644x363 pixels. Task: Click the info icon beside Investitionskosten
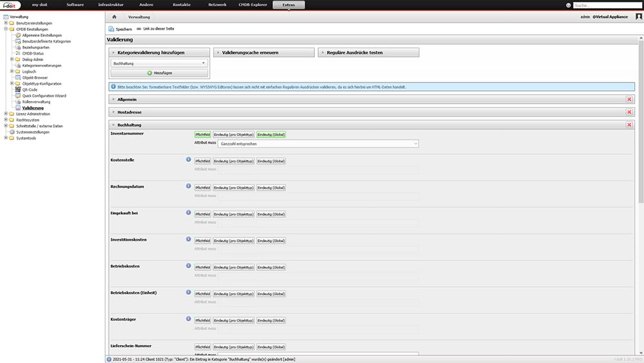click(188, 240)
